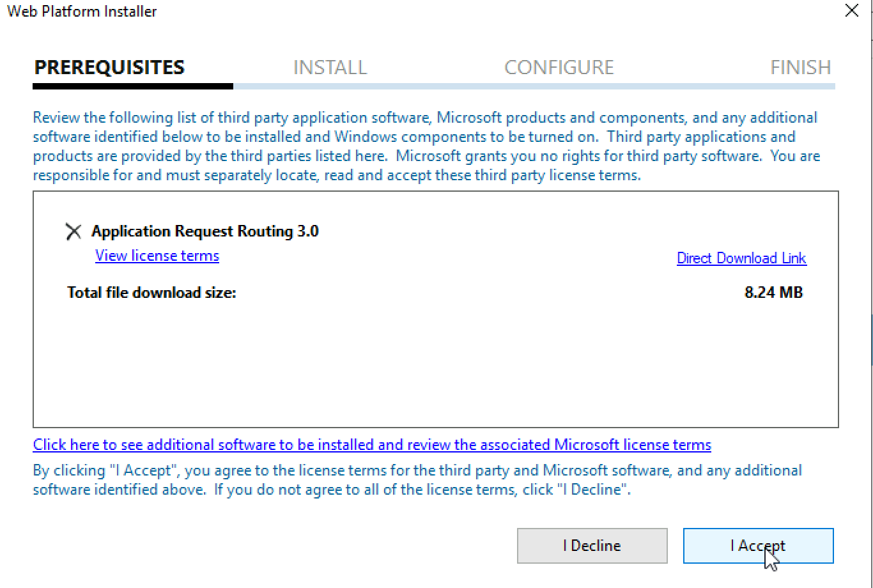
Task: Click the Application Request Routing 3.0 text
Action: pyautogui.click(x=205, y=231)
